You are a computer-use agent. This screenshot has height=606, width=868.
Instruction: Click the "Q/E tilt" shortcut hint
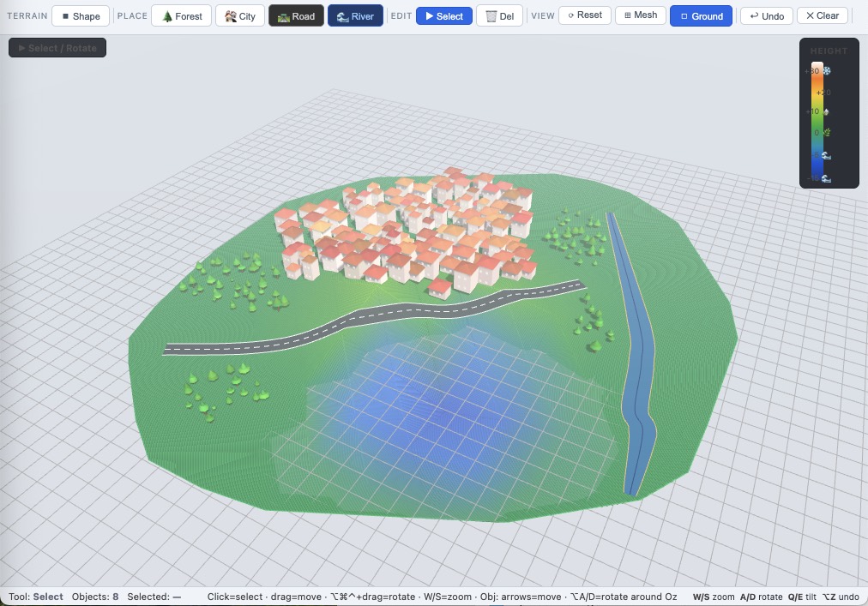802,597
